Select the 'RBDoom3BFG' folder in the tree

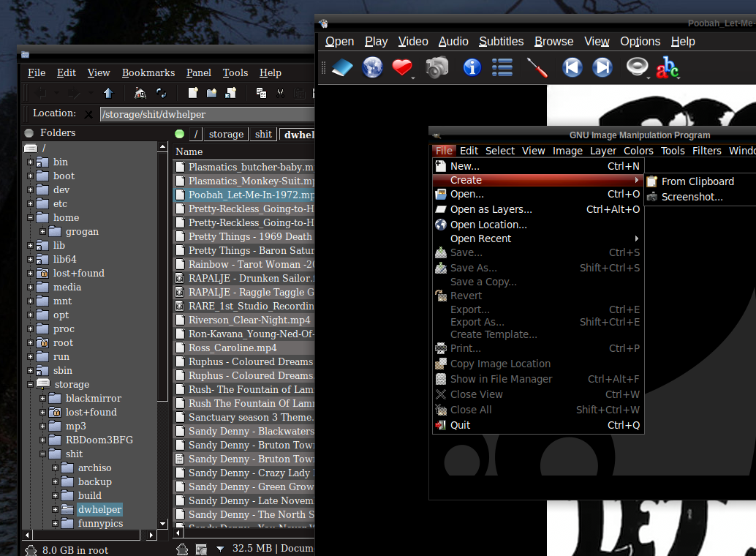[x=99, y=440]
